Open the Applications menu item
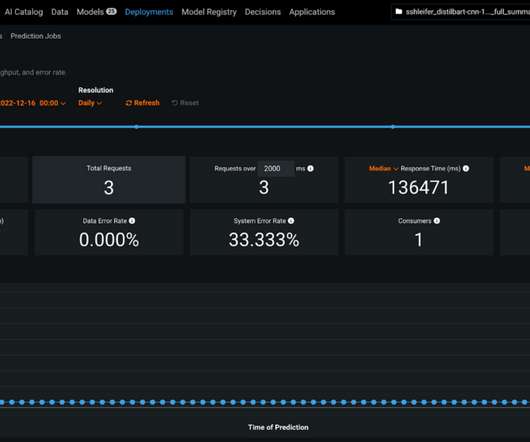The image size is (530, 442). (x=312, y=12)
